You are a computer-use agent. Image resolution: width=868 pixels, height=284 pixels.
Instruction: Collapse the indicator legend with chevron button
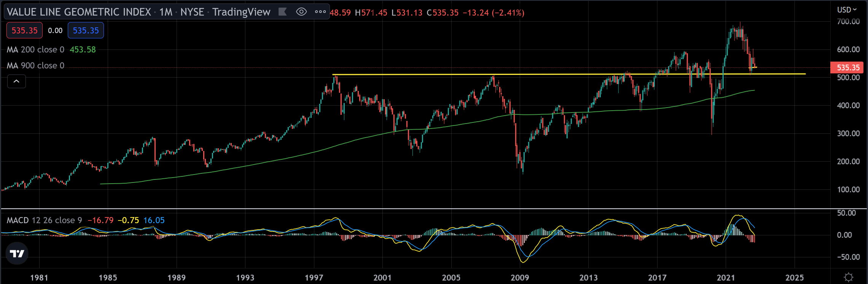pos(16,81)
